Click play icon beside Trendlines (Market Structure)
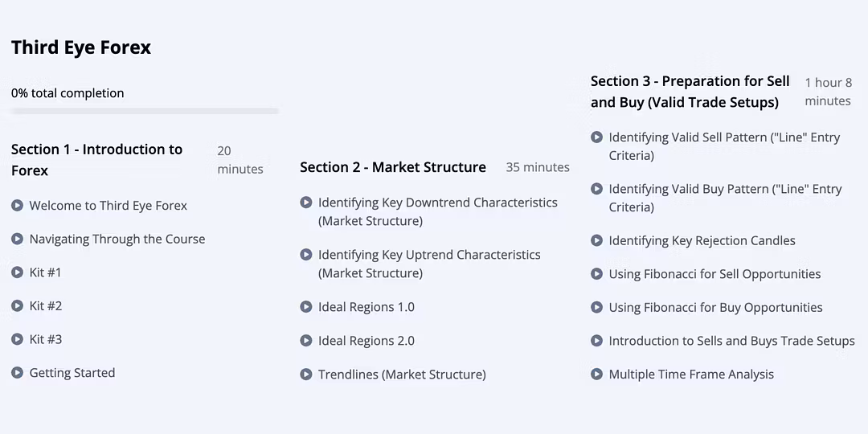Screen dimensions: 868x434 [305, 375]
